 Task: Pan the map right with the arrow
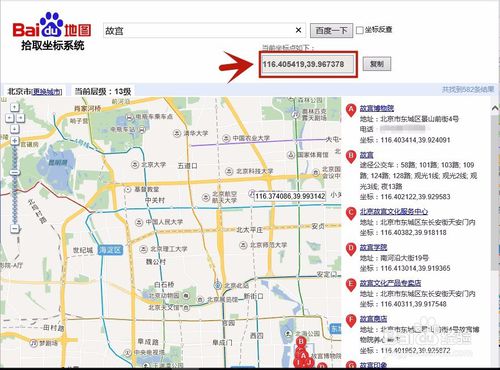pyautogui.click(x=20, y=118)
